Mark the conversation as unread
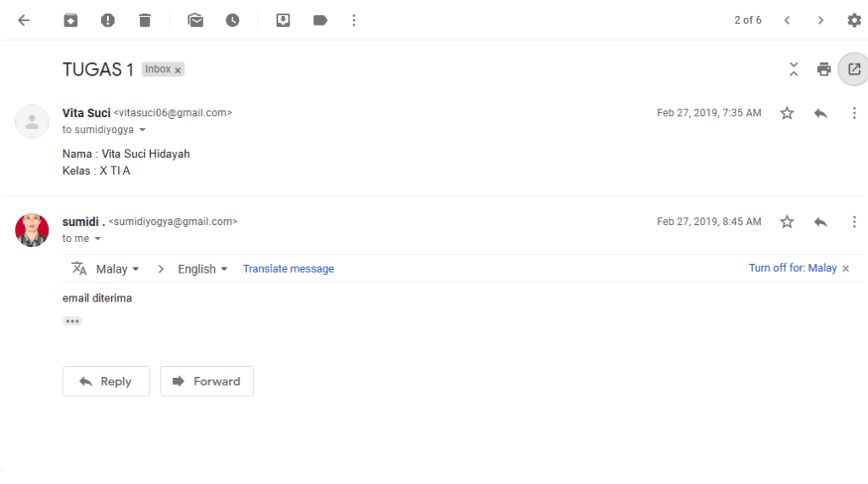Viewport: 868px width, 484px height. [x=196, y=20]
